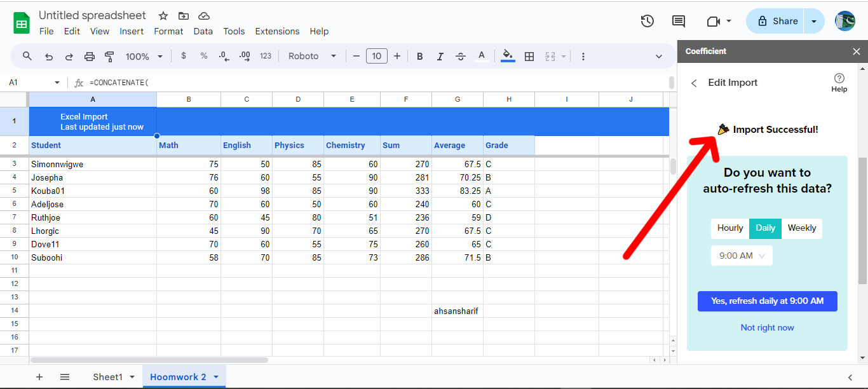This screenshot has height=389, width=868.
Task: Expand the name box dropdown
Action: (x=57, y=83)
